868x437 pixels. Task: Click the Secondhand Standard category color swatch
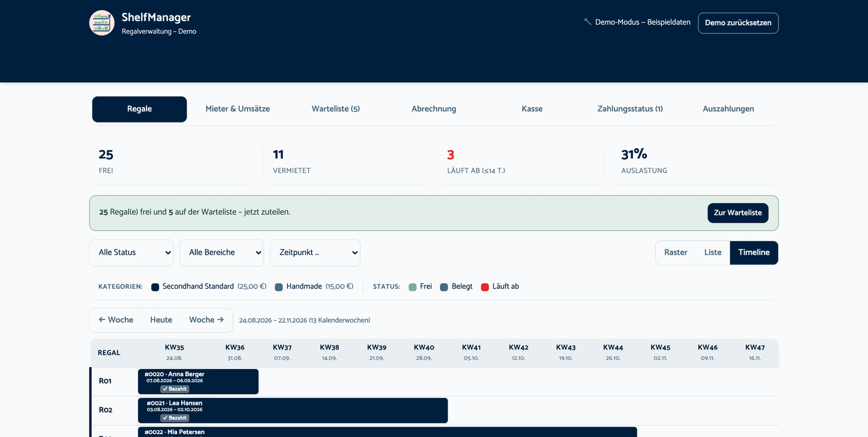(155, 287)
